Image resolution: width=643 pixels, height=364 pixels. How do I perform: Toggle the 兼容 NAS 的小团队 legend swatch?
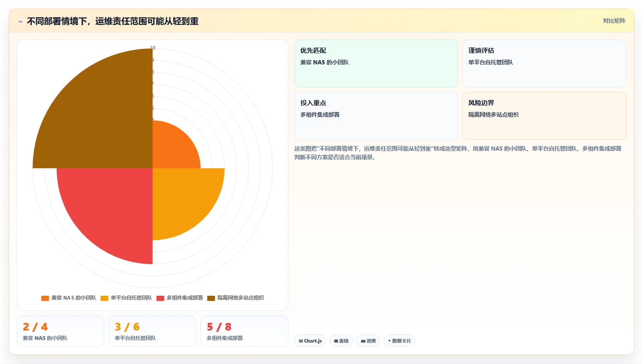pos(45,298)
